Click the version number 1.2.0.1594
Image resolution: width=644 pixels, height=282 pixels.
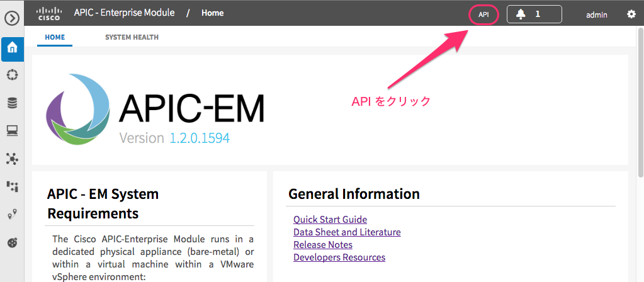coord(200,138)
